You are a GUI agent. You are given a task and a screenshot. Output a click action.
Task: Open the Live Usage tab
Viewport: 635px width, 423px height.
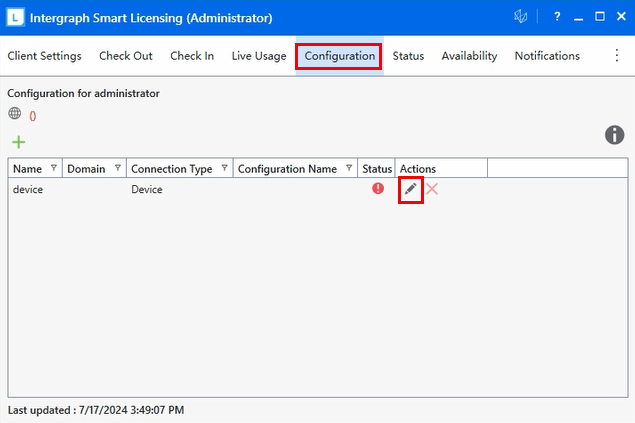[259, 56]
